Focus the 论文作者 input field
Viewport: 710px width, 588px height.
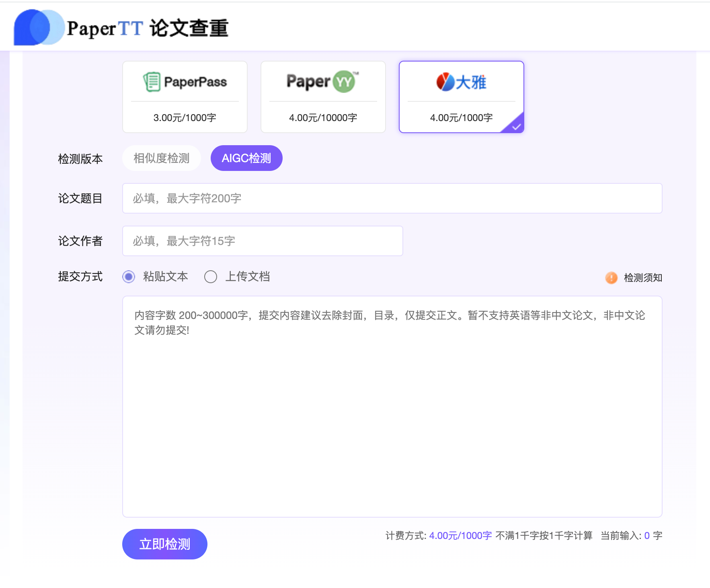click(x=263, y=241)
